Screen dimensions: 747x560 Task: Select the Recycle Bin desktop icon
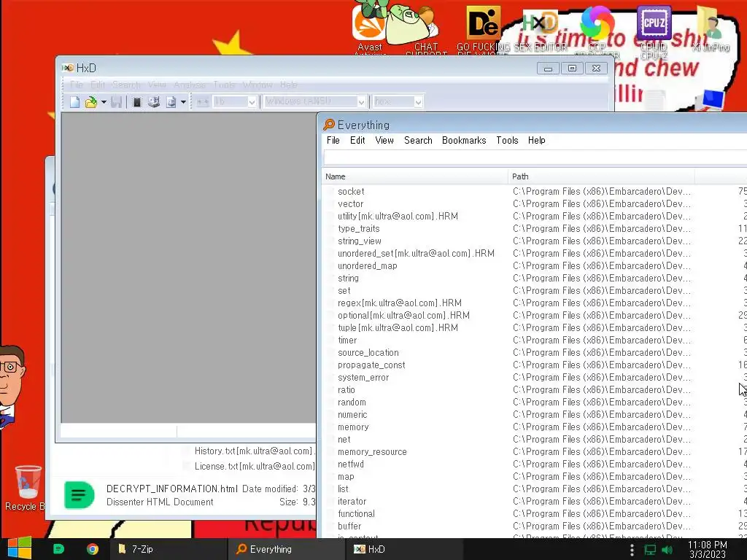coord(26,488)
